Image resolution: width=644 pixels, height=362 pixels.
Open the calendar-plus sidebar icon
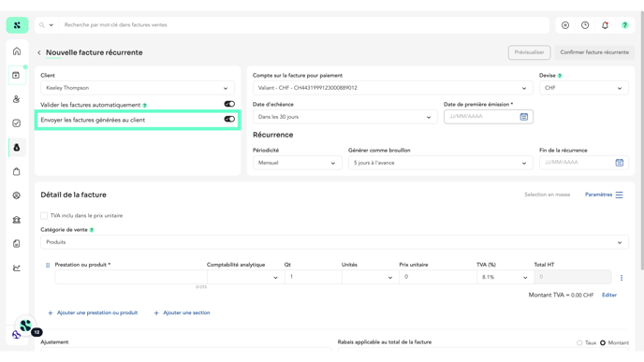17,75
